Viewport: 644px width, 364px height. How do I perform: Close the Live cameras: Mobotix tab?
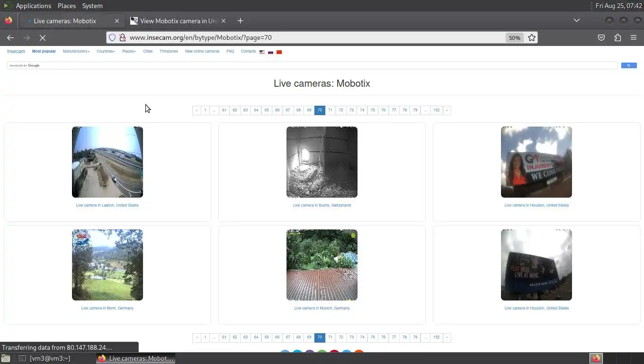[117, 21]
